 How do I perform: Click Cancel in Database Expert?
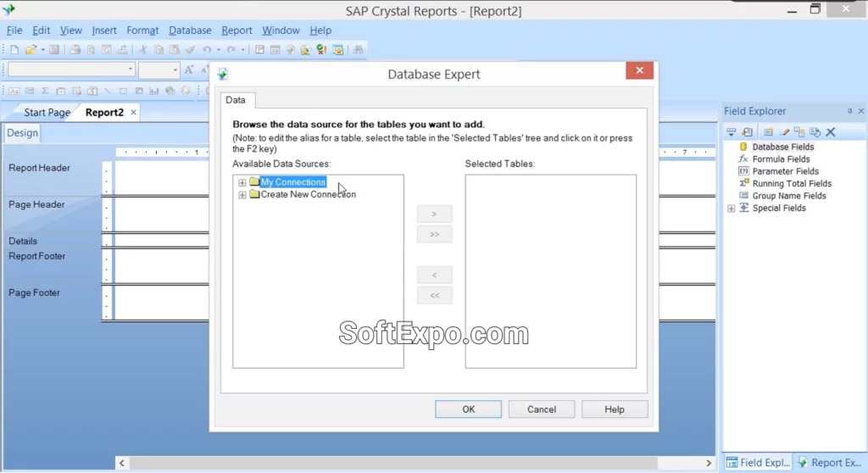click(542, 409)
